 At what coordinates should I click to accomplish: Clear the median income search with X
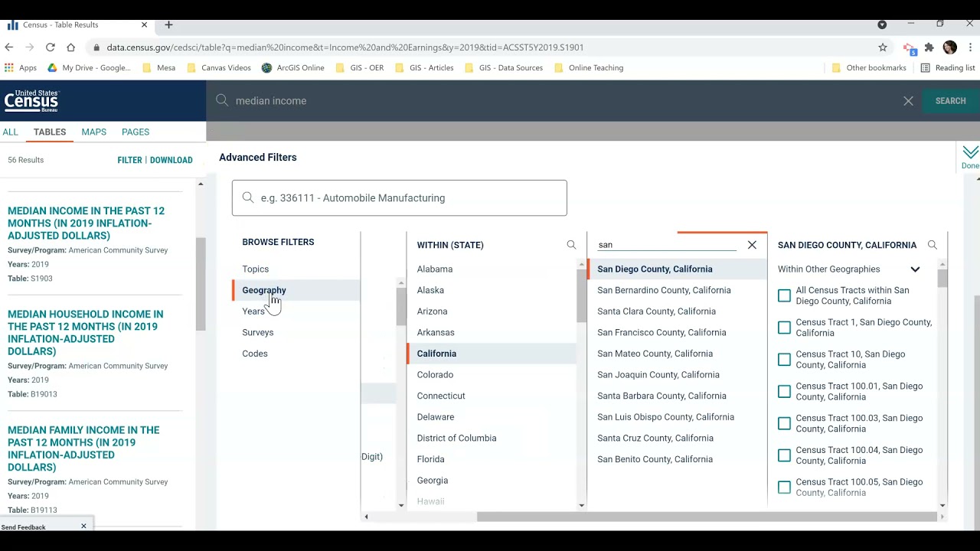point(908,101)
